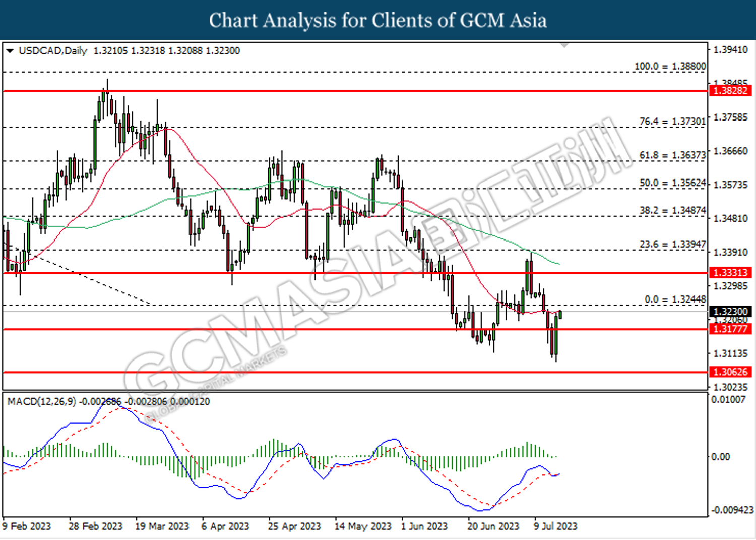Click the Chart Analysis for Clients title
This screenshot has height=540, width=756.
click(x=377, y=20)
